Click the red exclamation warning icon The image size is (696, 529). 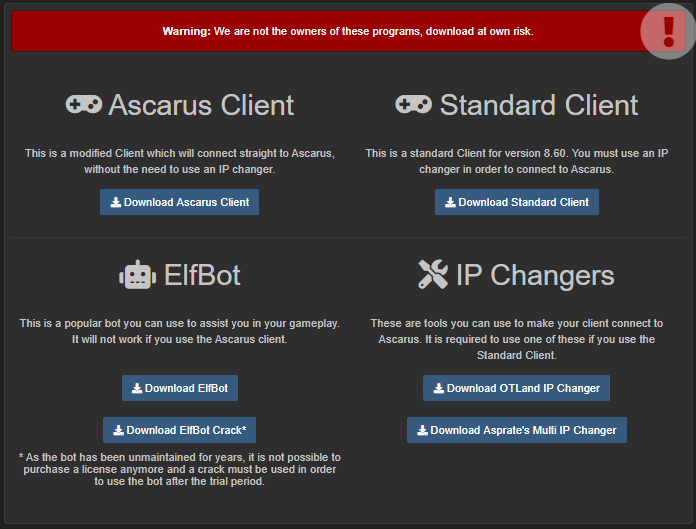pyautogui.click(x=668, y=31)
